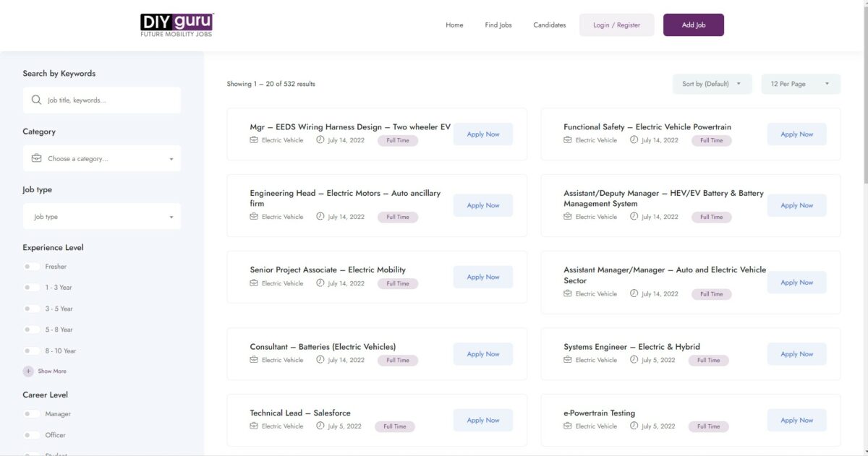Open the Systems Engineer – Electric & Hybrid listing
This screenshot has width=868, height=456.
click(x=632, y=347)
